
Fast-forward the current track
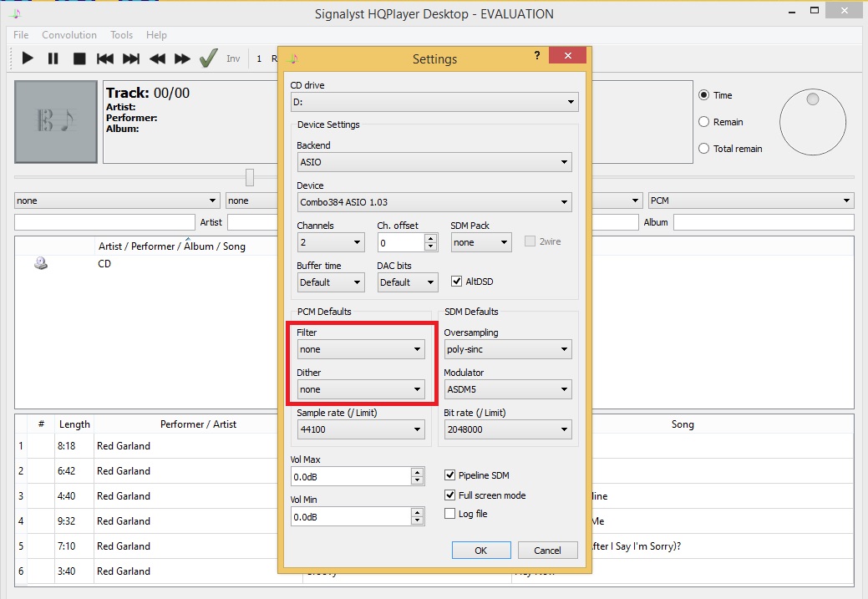[182, 58]
